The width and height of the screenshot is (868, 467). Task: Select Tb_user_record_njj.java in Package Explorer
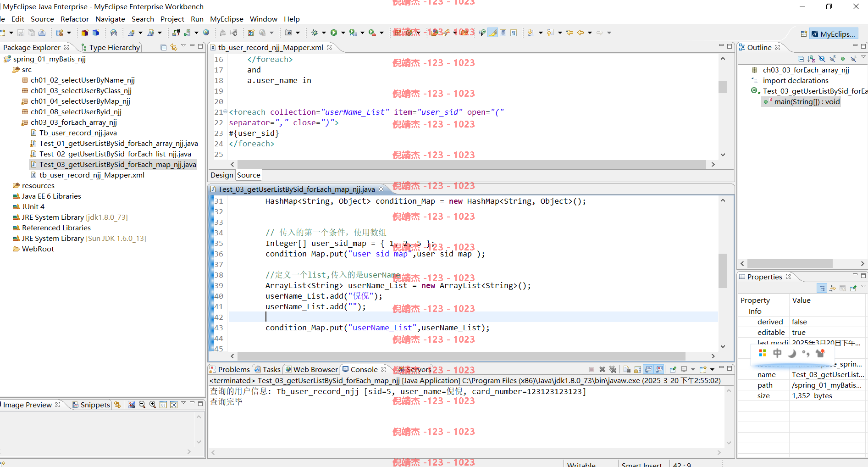pyautogui.click(x=73, y=133)
